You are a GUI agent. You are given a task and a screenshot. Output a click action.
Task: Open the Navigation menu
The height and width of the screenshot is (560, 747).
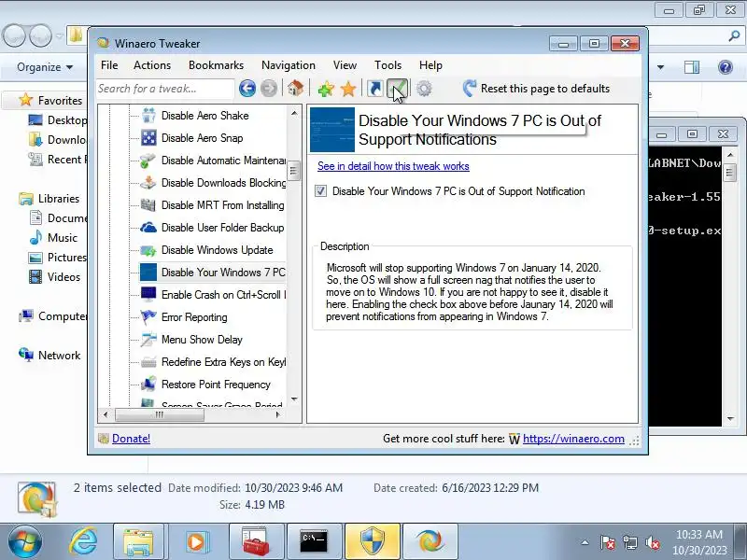289,65
